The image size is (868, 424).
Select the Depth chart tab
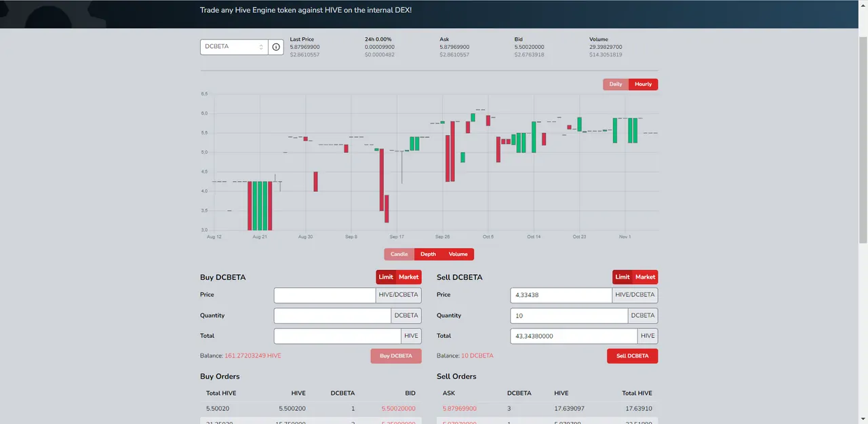428,254
